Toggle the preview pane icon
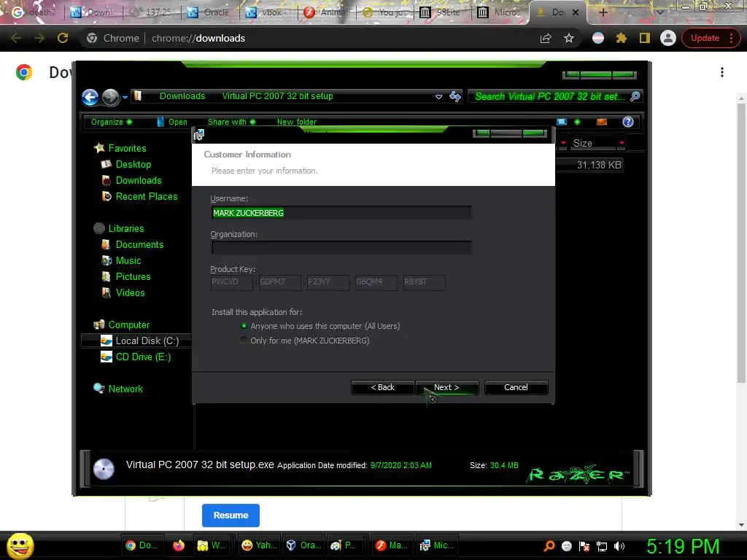 (x=602, y=122)
